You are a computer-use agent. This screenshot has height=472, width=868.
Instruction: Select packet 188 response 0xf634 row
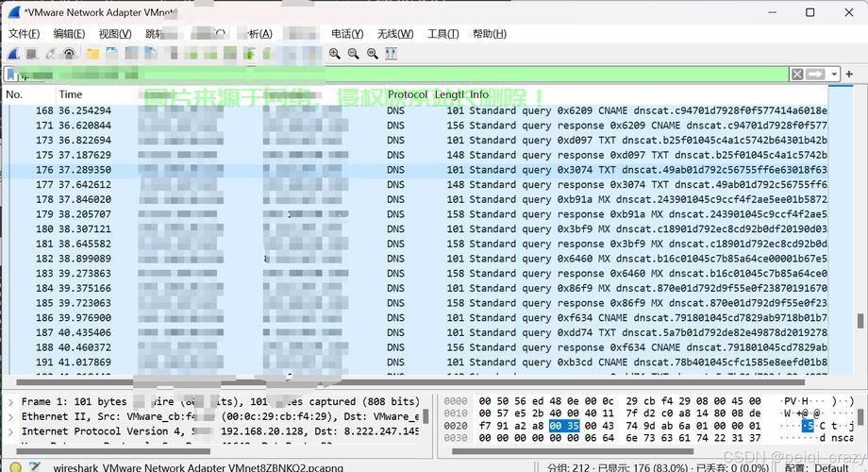[415, 347]
